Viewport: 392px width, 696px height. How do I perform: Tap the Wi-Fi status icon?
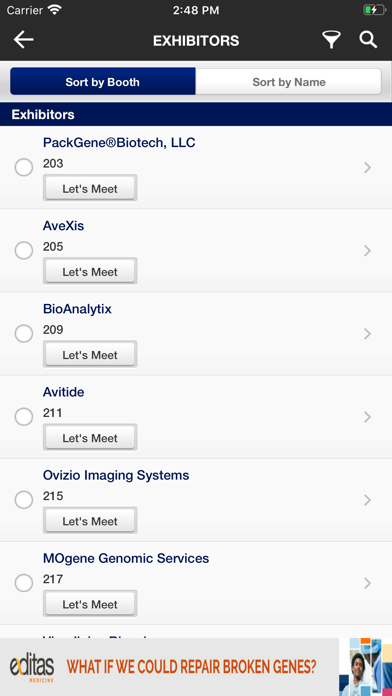pos(55,10)
